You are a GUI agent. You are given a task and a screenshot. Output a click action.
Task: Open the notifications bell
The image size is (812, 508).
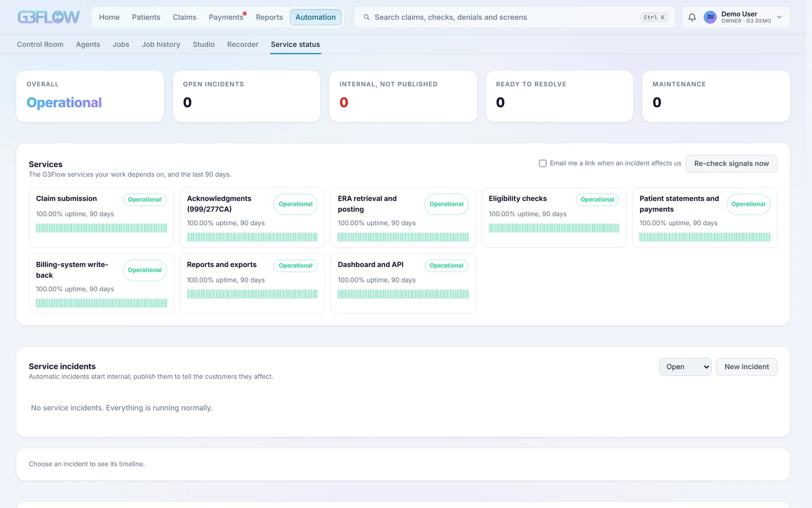pos(692,17)
